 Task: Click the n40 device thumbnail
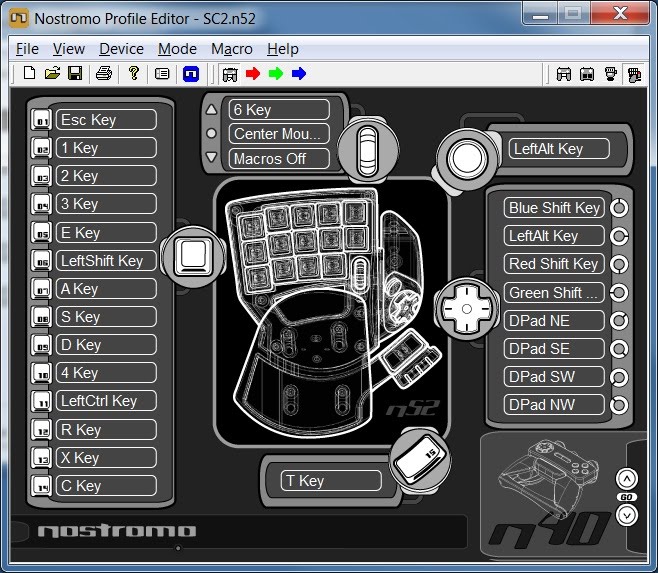coord(550,493)
